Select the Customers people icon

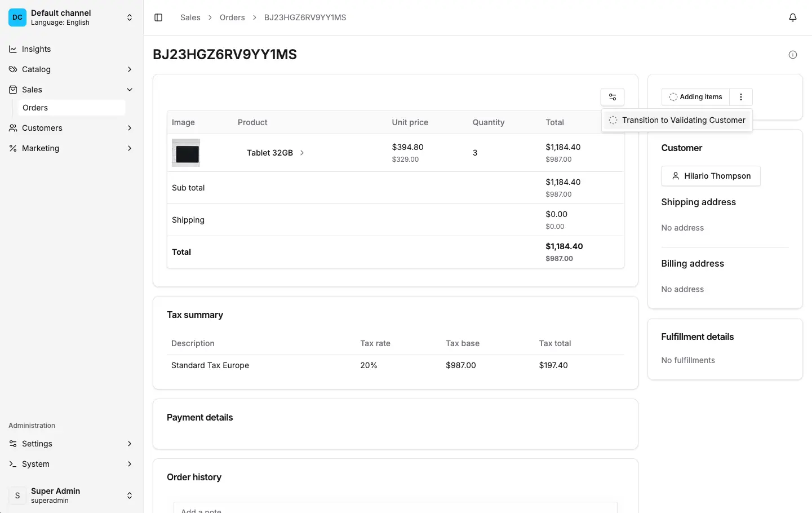(13, 128)
